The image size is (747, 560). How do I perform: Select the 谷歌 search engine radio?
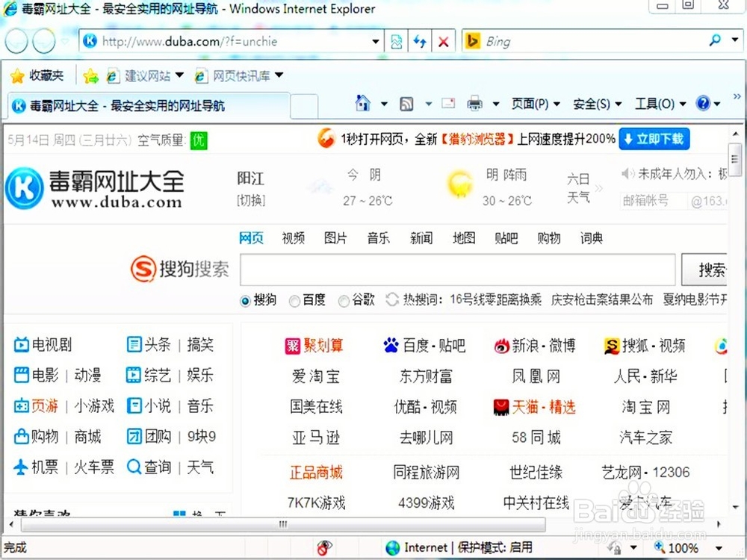pos(344,301)
